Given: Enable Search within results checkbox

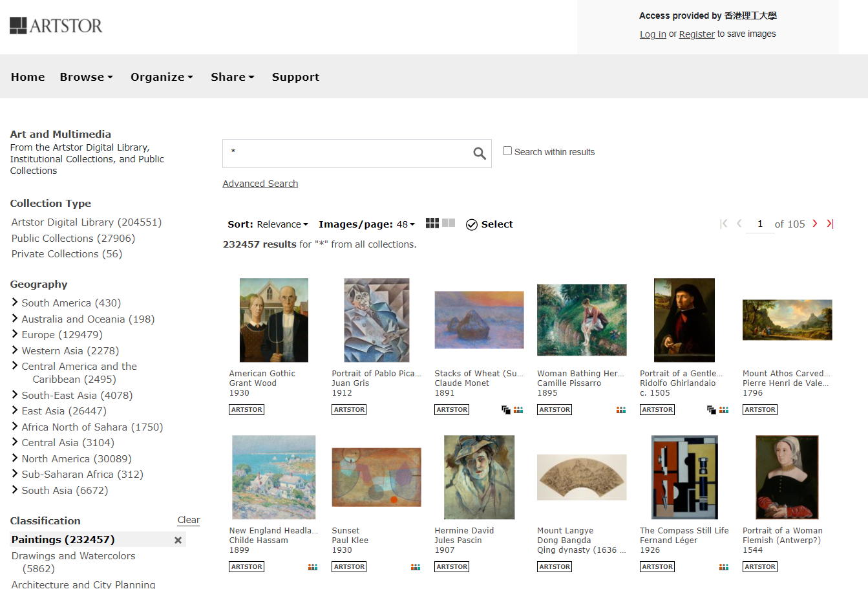Looking at the screenshot, I should 507,151.
